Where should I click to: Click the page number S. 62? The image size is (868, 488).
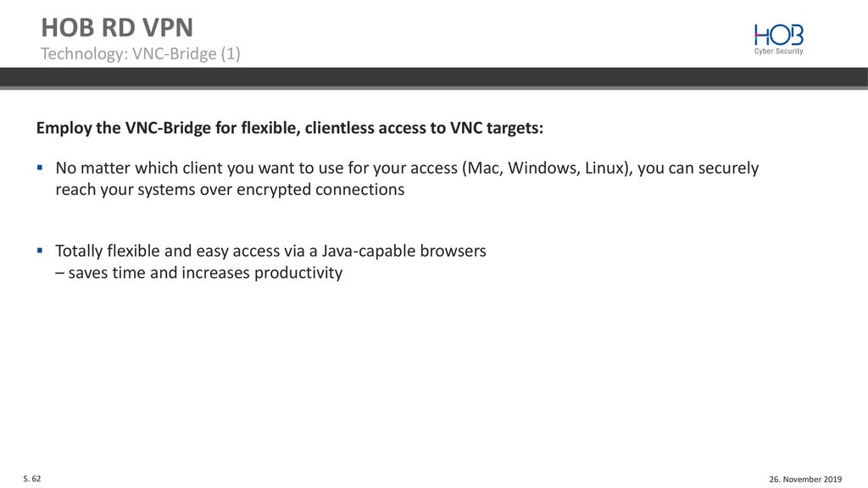click(32, 479)
